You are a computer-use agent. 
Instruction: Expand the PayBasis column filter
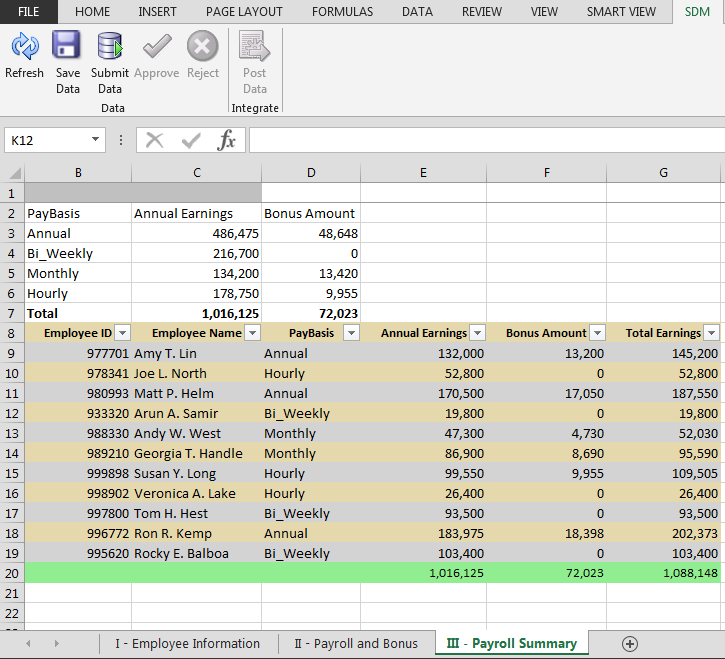pos(351,333)
